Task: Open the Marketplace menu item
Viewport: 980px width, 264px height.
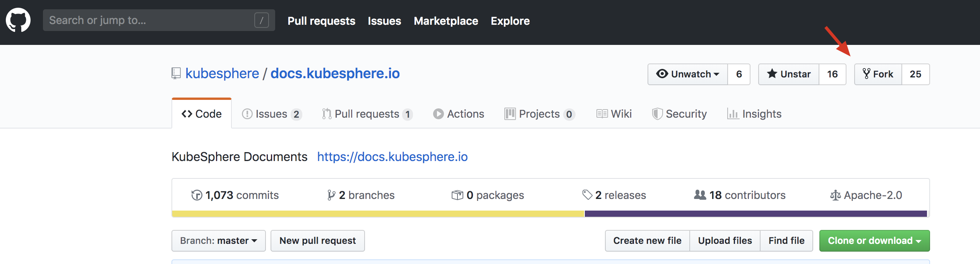Action: click(446, 21)
